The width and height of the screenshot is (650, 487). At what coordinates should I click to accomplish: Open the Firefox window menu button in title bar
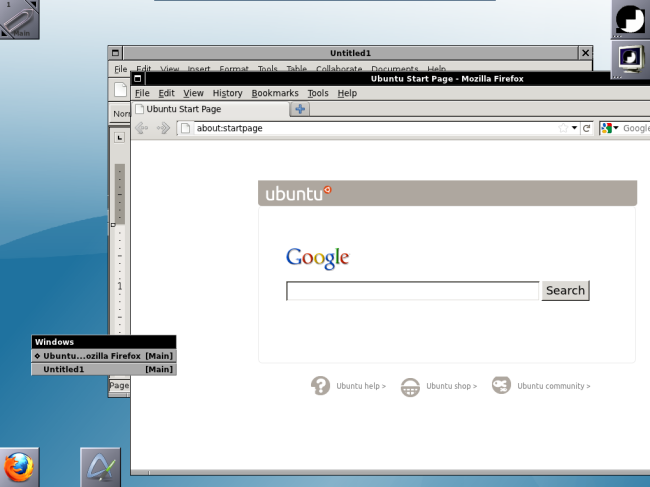click(138, 79)
